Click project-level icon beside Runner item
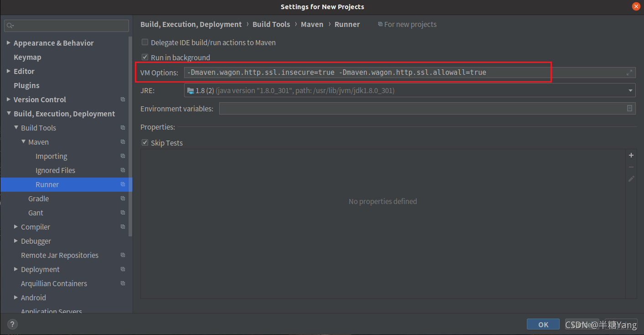644x335 pixels. [x=123, y=184]
